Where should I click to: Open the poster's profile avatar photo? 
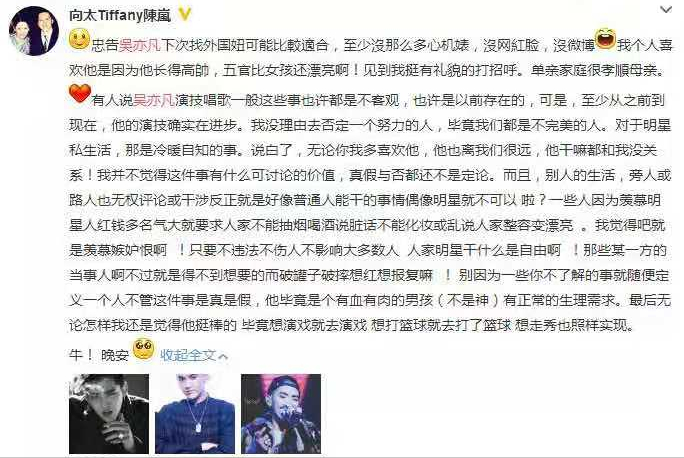click(x=34, y=31)
